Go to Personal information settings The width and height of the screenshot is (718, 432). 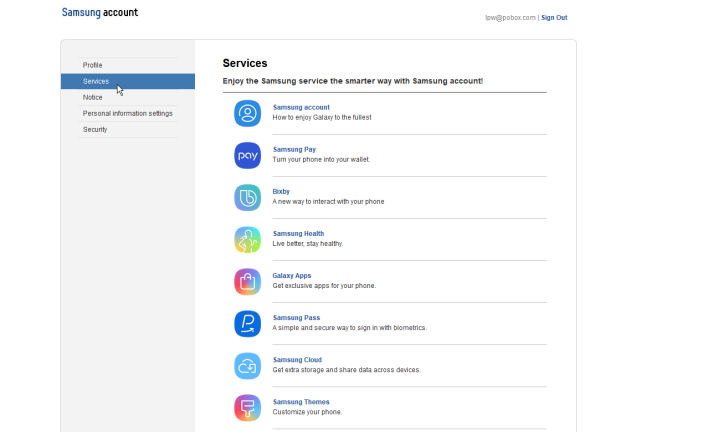(x=128, y=113)
